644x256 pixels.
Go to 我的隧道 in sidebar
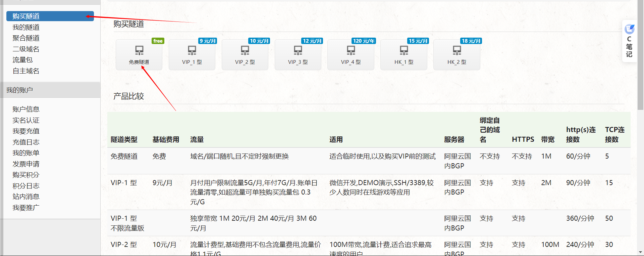pyautogui.click(x=26, y=27)
